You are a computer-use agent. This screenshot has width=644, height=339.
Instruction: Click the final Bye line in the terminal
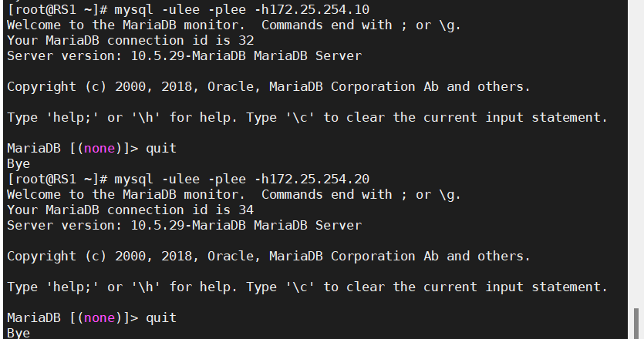pos(19,333)
